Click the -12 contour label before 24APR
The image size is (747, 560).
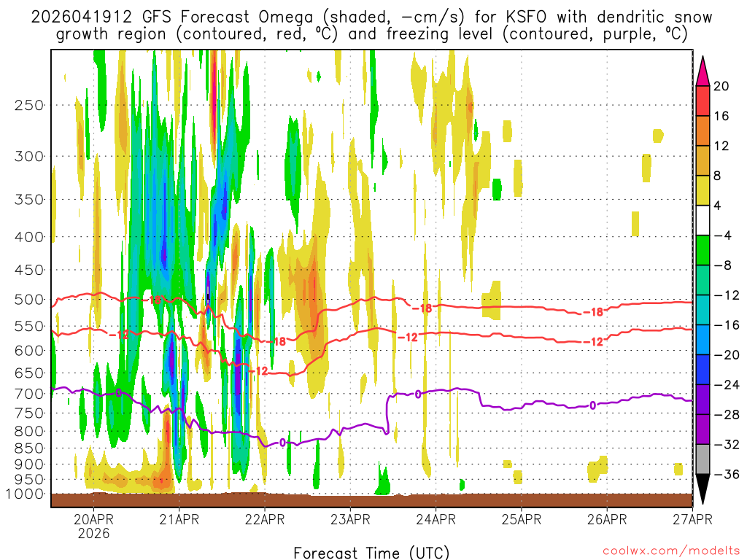[409, 337]
